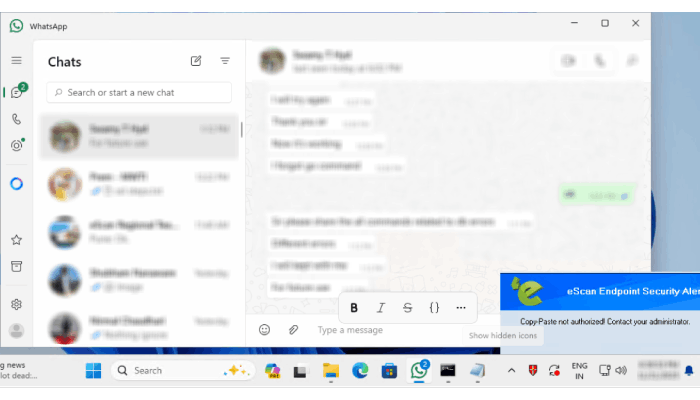Show hidden system tray icons chevron
The width and height of the screenshot is (700, 400).
(x=512, y=370)
